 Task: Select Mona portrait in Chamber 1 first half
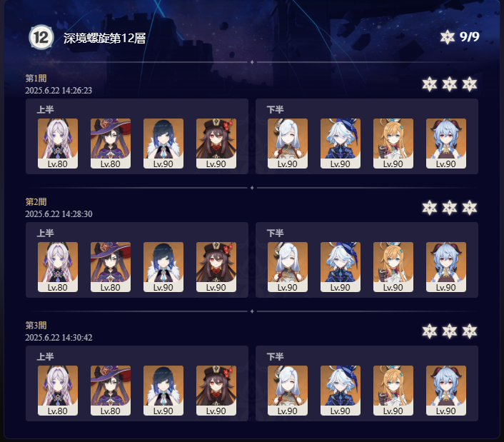tap(111, 144)
